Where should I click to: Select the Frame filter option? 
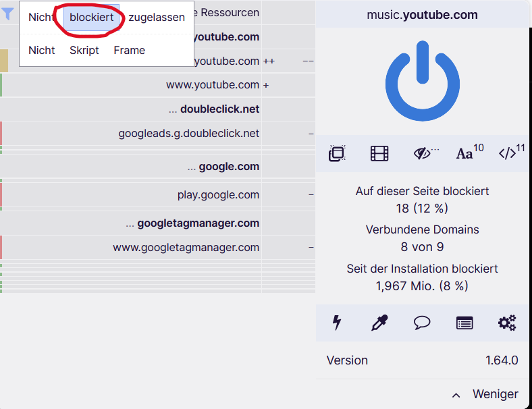(x=129, y=50)
